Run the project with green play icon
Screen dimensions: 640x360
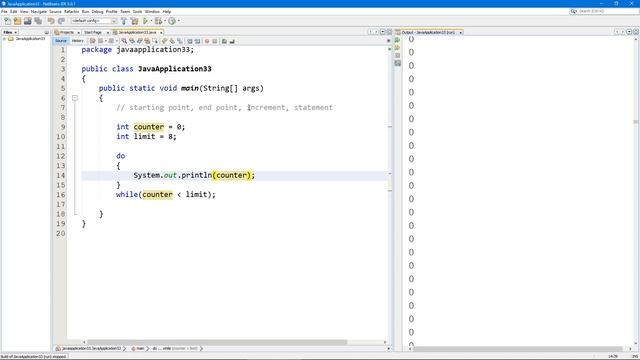click(145, 21)
